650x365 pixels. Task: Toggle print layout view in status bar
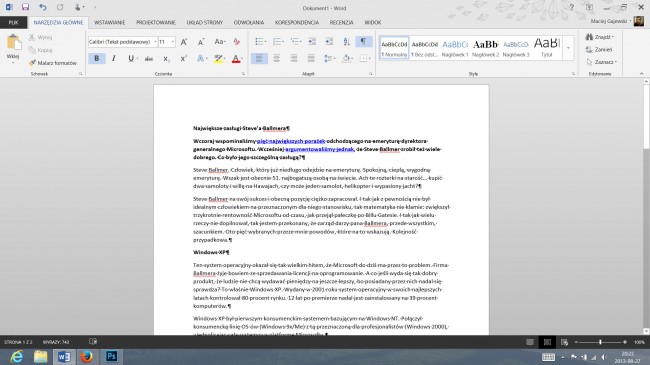pyautogui.click(x=547, y=342)
